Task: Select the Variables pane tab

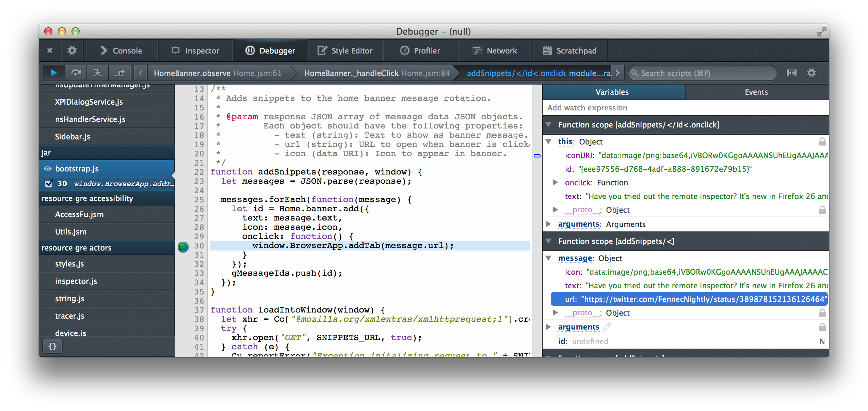Action: pyautogui.click(x=613, y=92)
